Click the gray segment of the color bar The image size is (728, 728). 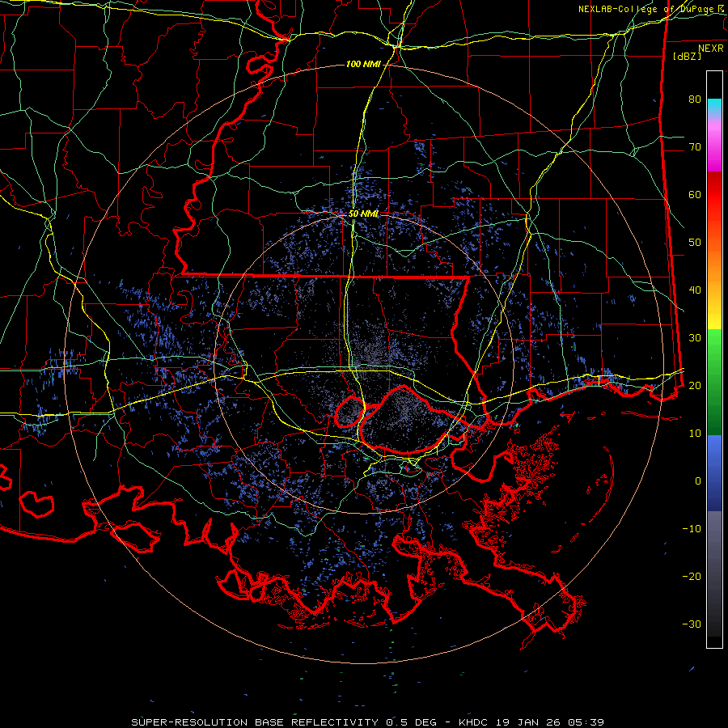pos(714,574)
